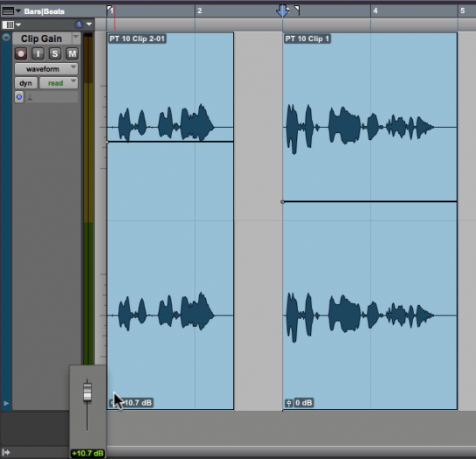476x459 pixels.
Task: Click the playlist triangle at track bottom
Action: pyautogui.click(x=6, y=403)
